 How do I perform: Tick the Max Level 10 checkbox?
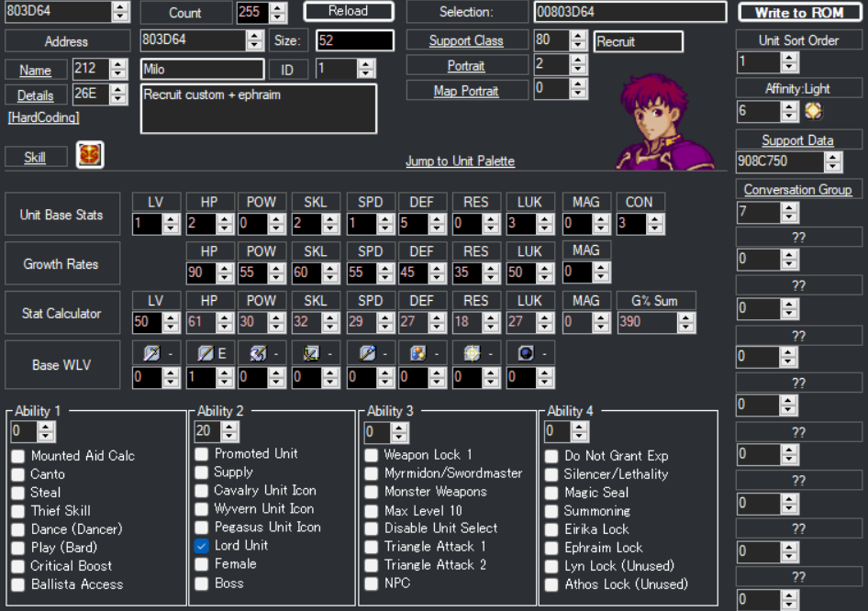pyautogui.click(x=372, y=510)
